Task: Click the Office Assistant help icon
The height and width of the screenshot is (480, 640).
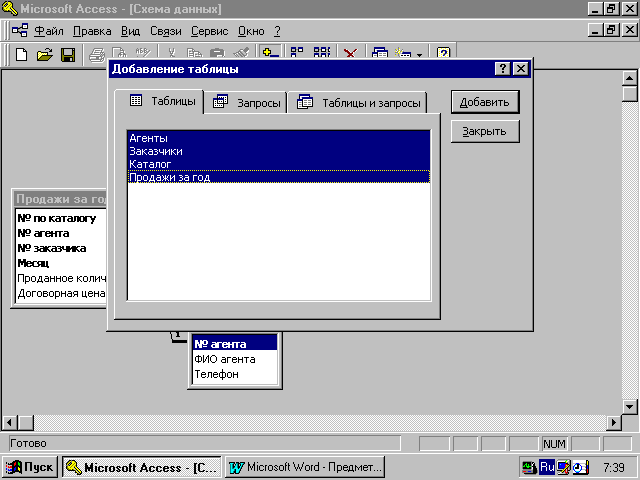Action: click(443, 54)
